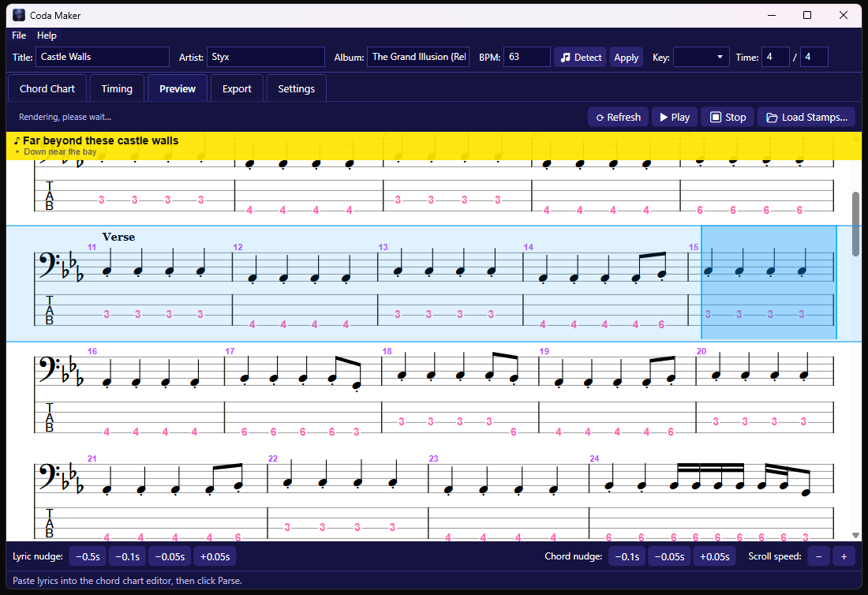Click measure number 13

383,248
